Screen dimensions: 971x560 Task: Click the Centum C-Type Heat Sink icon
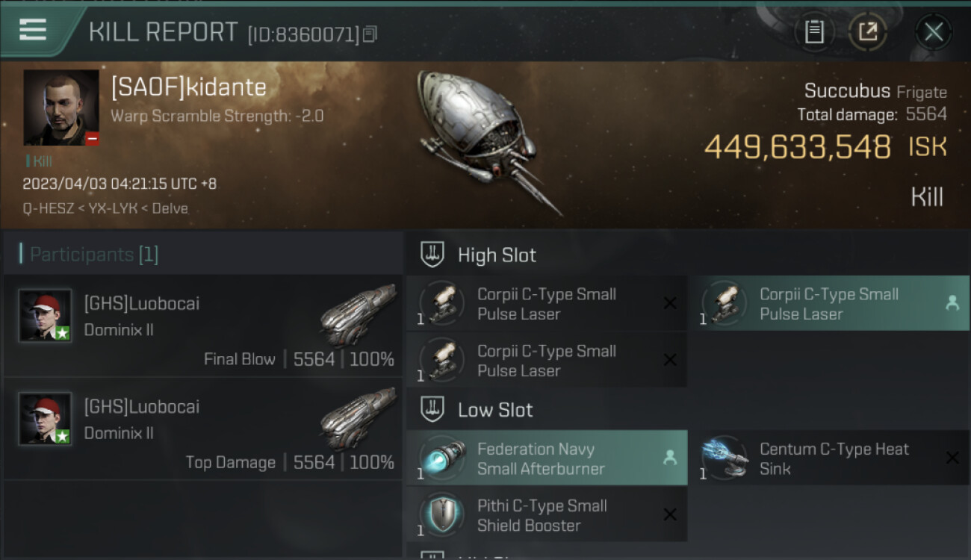[725, 456]
